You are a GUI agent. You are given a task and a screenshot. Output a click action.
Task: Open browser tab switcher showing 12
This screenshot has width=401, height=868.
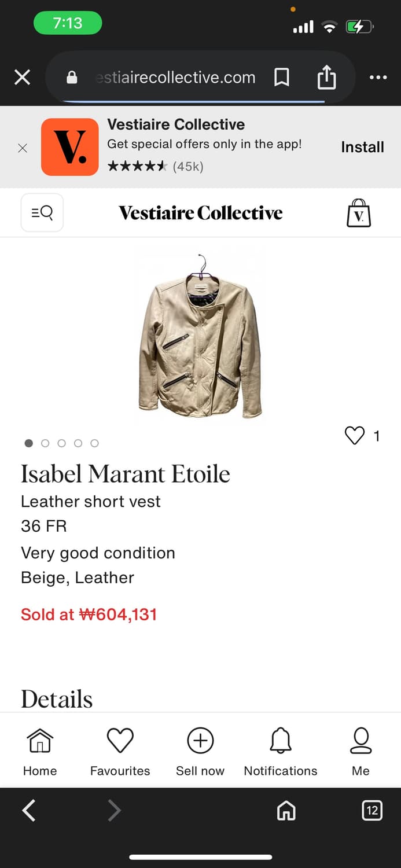click(372, 810)
